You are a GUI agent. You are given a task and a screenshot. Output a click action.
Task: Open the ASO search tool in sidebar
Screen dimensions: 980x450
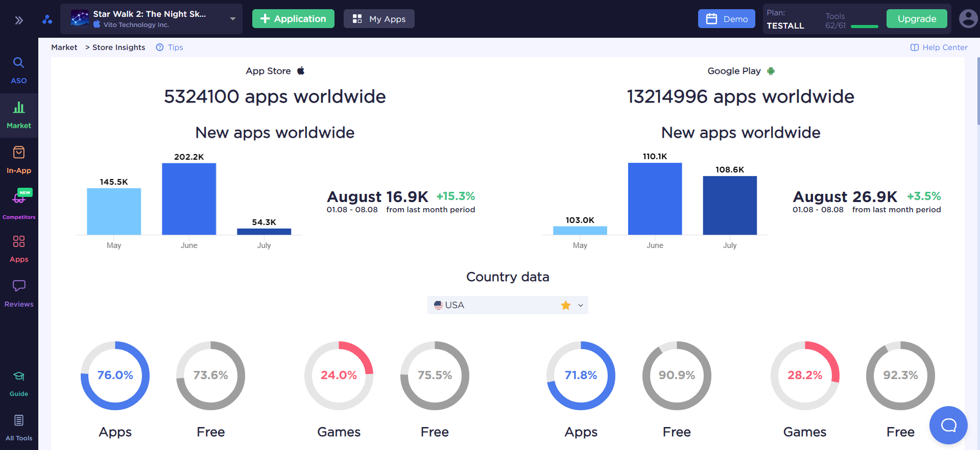coord(19,70)
